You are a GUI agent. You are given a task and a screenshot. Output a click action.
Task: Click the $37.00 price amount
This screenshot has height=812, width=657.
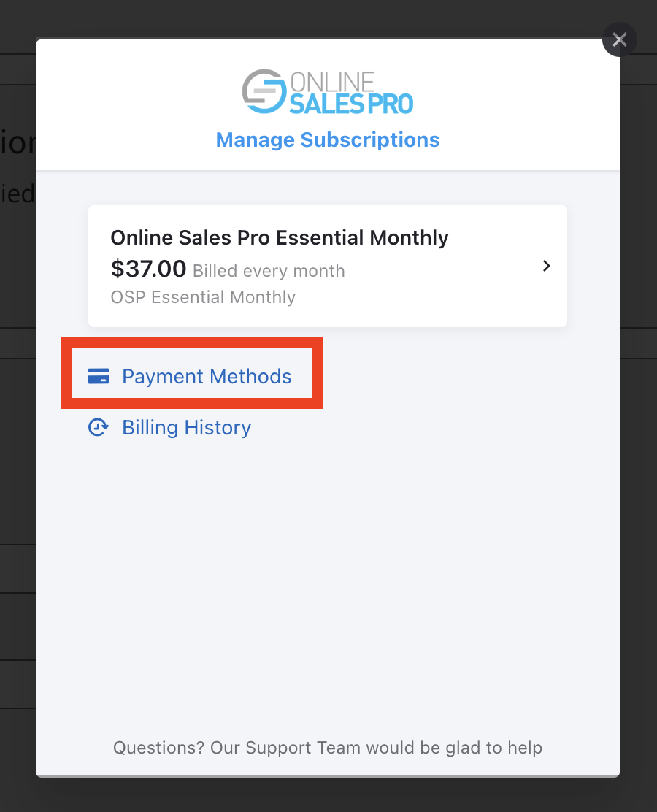tap(149, 269)
